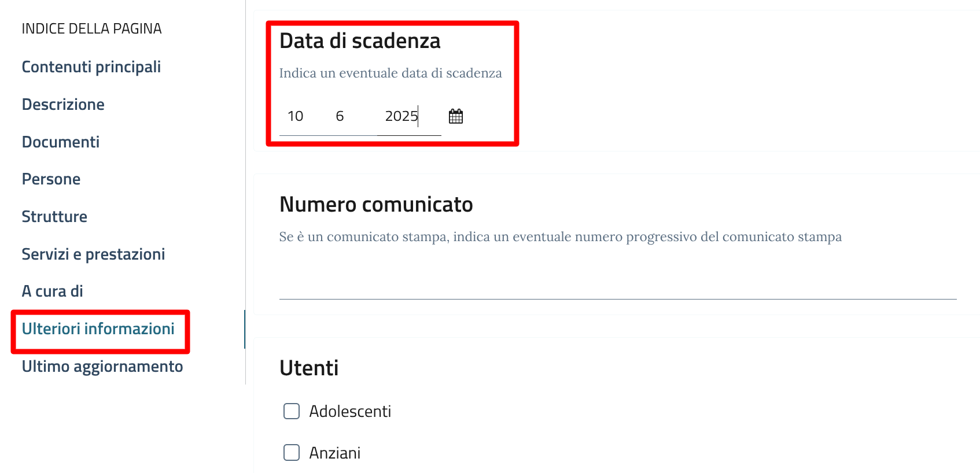Click the INDICE DELLA PAGINA heading

click(91, 29)
